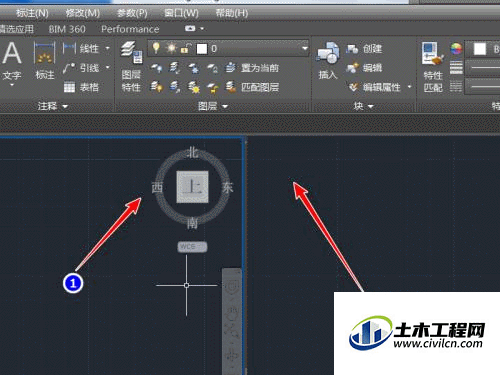Click the 上 face of the ViewCube

pos(193,187)
